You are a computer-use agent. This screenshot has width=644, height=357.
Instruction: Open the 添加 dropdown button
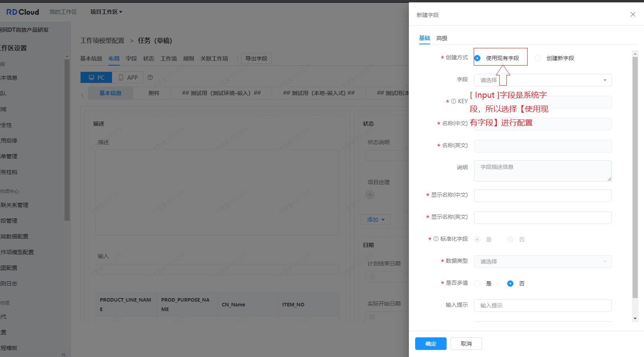click(375, 220)
